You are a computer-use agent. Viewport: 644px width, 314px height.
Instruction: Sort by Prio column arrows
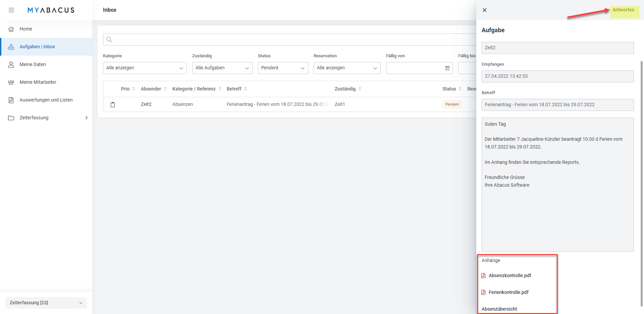click(x=134, y=89)
